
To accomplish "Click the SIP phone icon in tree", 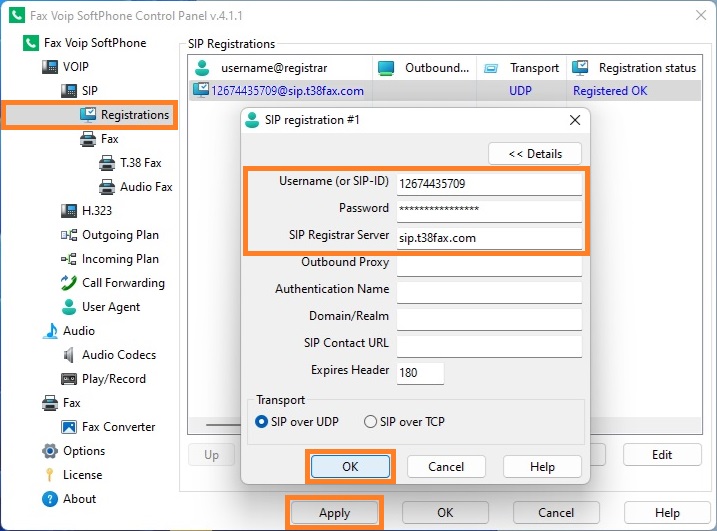I will pos(69,91).
